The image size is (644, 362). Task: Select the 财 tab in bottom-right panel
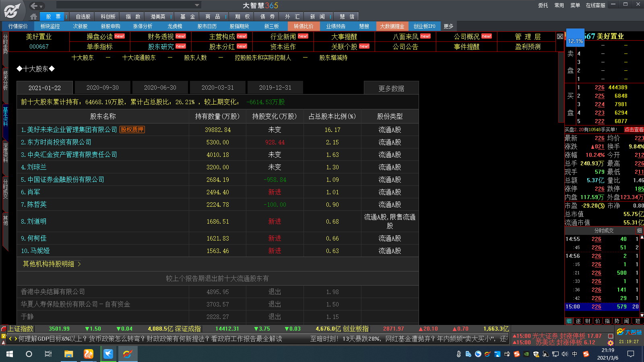(588, 321)
